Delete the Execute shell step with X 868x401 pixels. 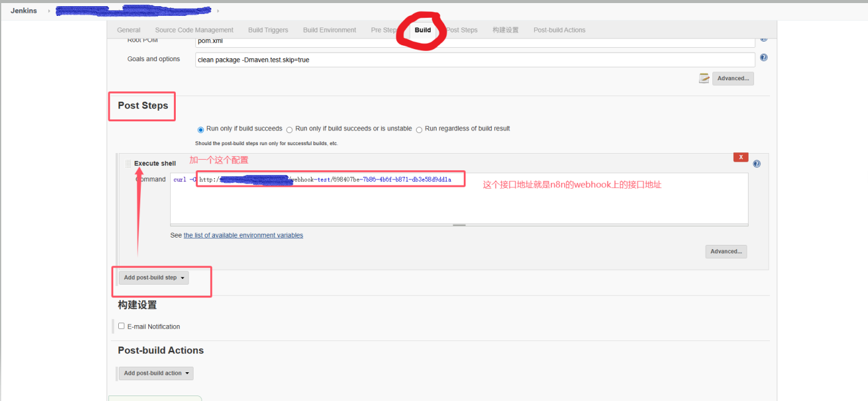coord(741,157)
